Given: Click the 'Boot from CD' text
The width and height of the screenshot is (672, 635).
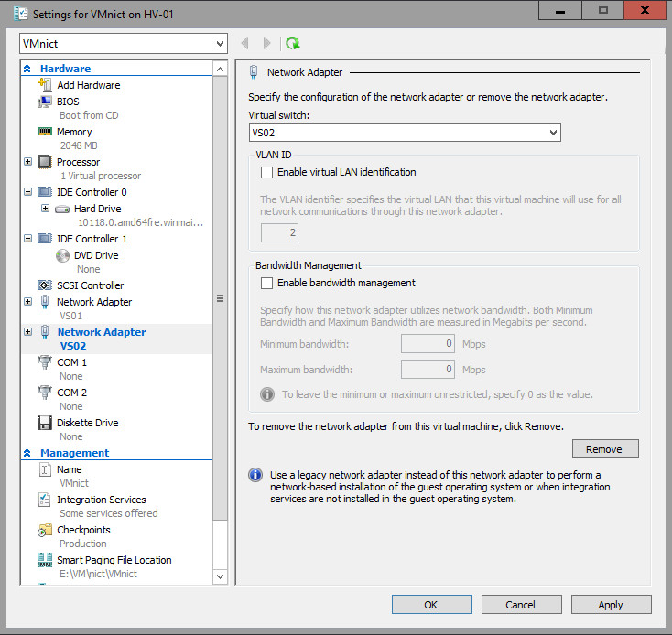Looking at the screenshot, I should [x=89, y=115].
